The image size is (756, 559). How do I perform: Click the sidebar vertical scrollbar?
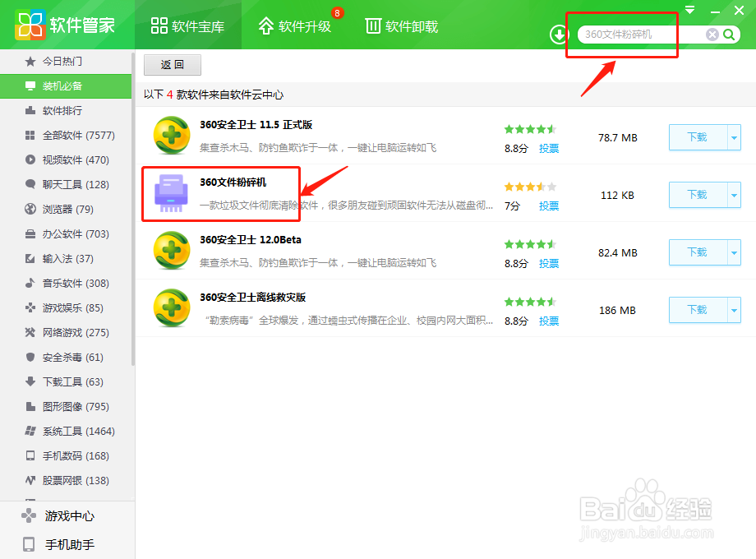tap(133, 209)
